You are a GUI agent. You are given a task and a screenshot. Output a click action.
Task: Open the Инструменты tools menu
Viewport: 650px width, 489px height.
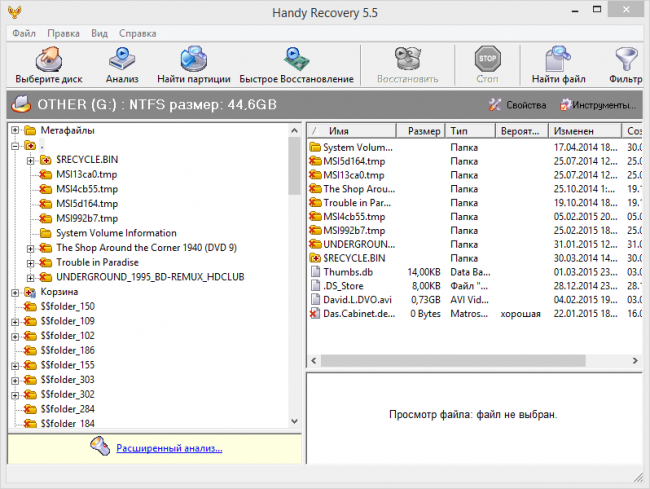(597, 105)
